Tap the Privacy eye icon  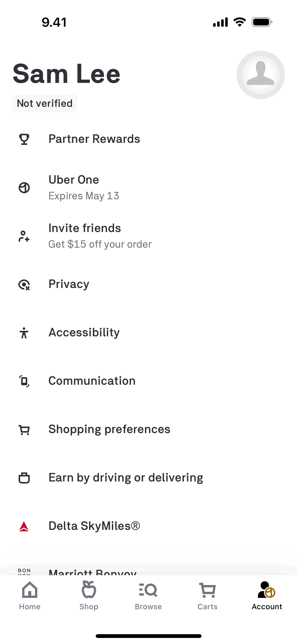point(24,284)
